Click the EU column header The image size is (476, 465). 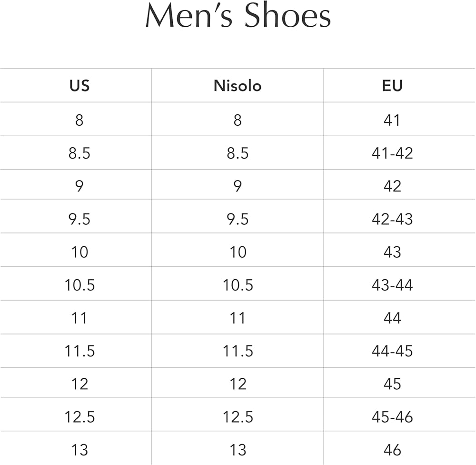(392, 86)
